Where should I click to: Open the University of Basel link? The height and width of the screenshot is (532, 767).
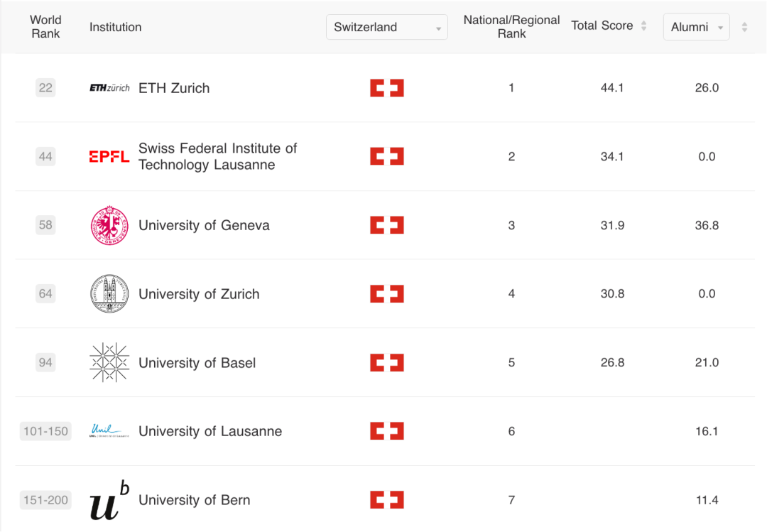click(197, 363)
